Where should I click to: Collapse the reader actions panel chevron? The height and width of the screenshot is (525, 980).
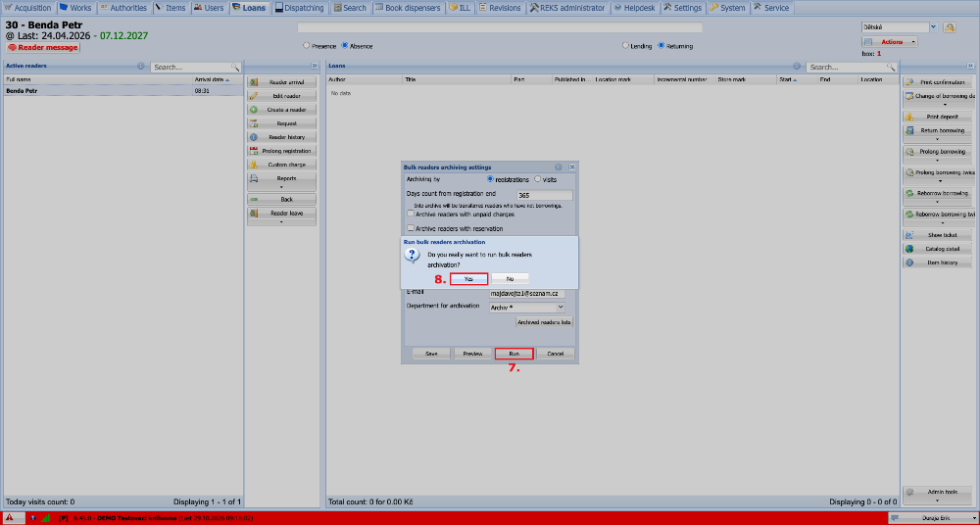pyautogui.click(x=315, y=66)
